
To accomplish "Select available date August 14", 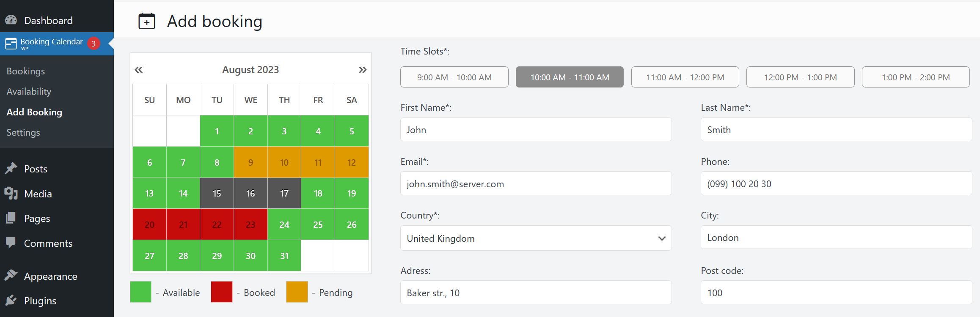I will (183, 193).
